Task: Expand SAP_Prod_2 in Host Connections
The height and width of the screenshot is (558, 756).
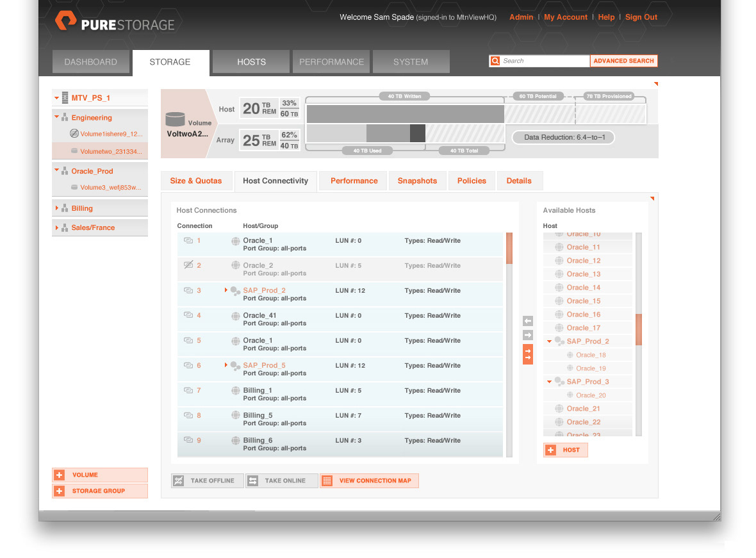Action: [x=226, y=290]
